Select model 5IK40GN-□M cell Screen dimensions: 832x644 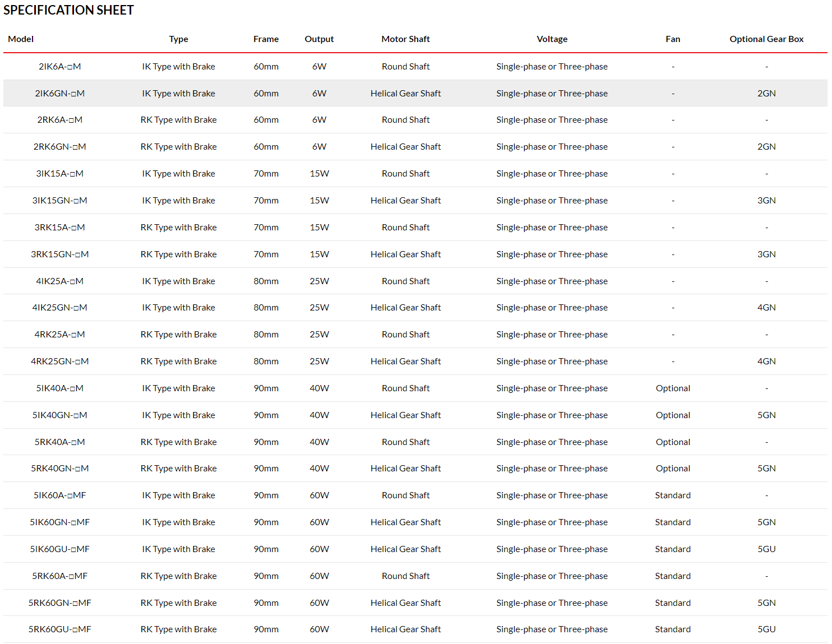coord(60,415)
